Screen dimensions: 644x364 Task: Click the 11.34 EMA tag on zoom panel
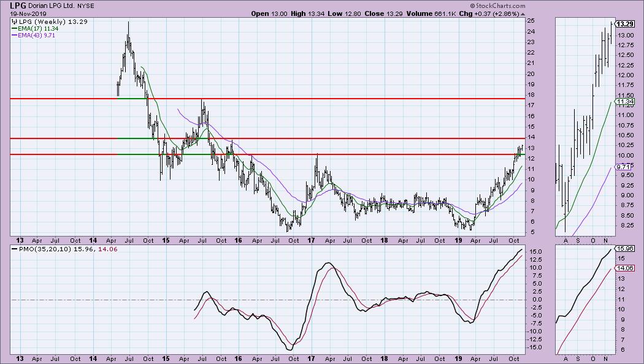pos(624,101)
